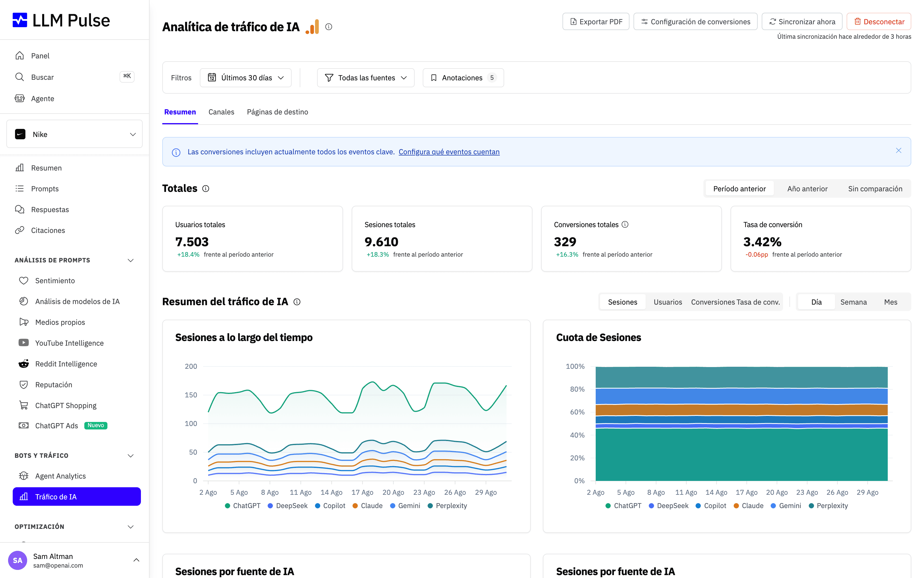Open Medios propios flag icon

point(24,322)
